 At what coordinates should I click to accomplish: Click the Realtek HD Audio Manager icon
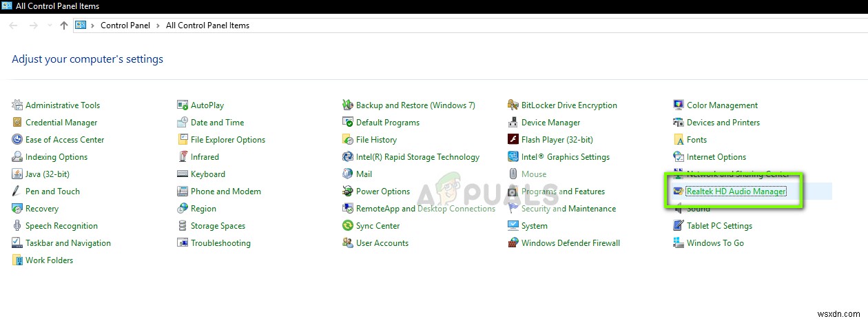pos(679,191)
